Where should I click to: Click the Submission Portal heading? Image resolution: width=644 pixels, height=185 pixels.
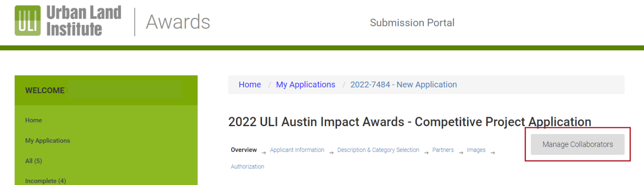(412, 23)
